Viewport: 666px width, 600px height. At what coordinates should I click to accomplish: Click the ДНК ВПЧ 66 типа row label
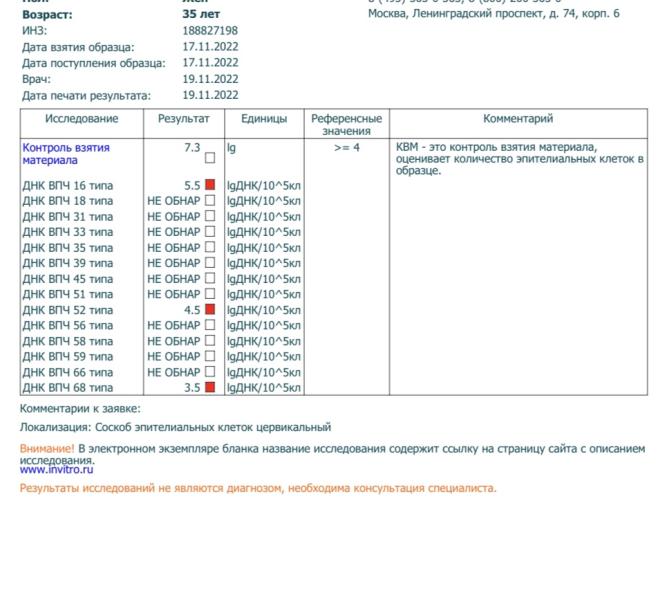click(x=68, y=372)
